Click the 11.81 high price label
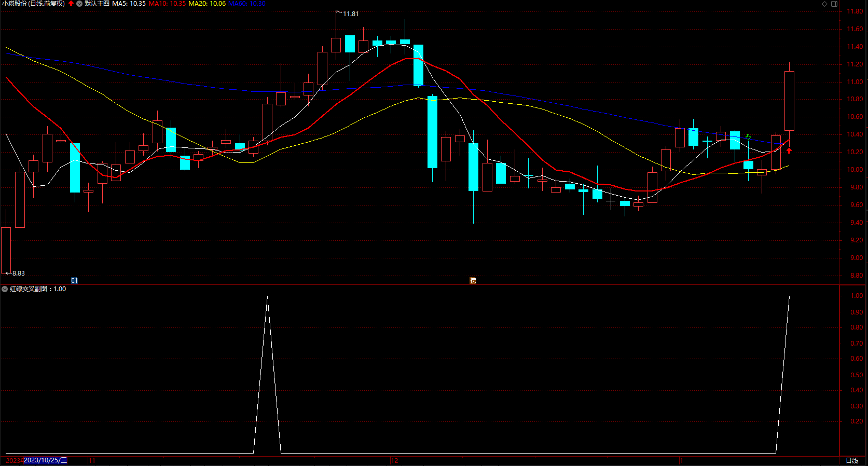The height and width of the screenshot is (466, 868). coord(351,14)
